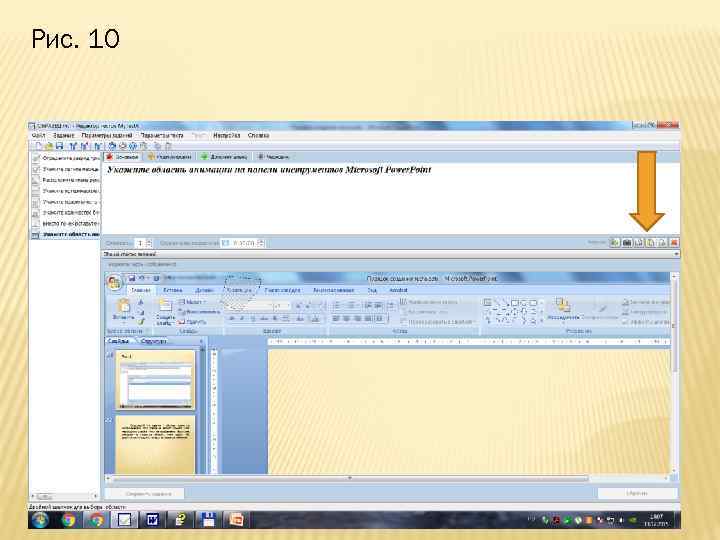
Task: Select slide 1 thumbnail
Action: pos(155,380)
